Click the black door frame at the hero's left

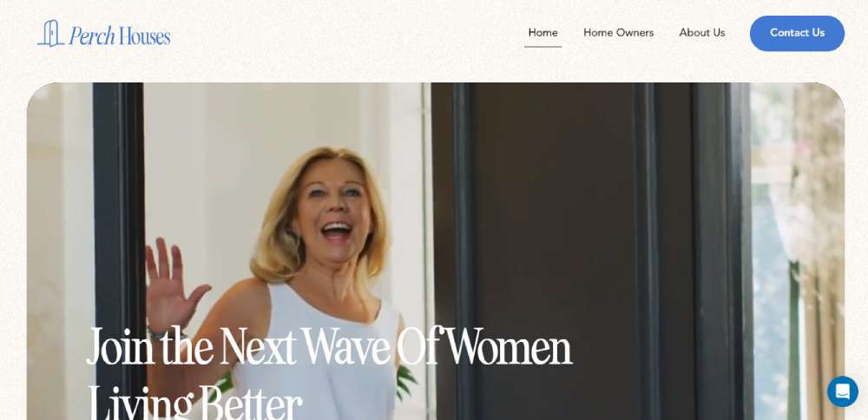click(119, 249)
